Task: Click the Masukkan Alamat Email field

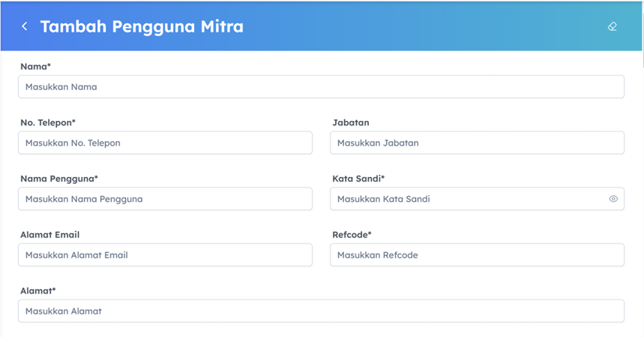Action: point(165,255)
